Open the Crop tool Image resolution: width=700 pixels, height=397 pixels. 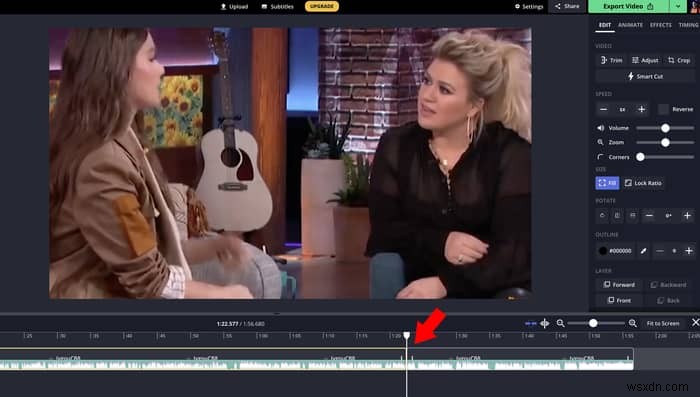[679, 60]
